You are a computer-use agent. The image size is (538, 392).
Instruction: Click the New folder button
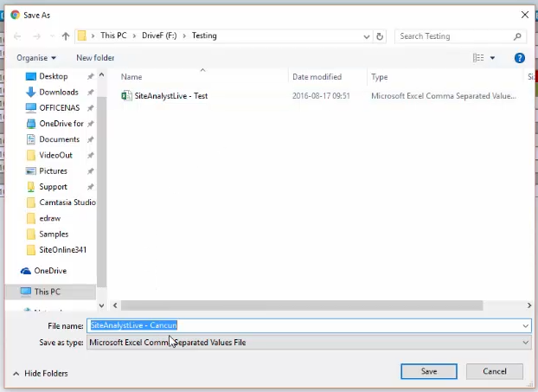point(95,58)
